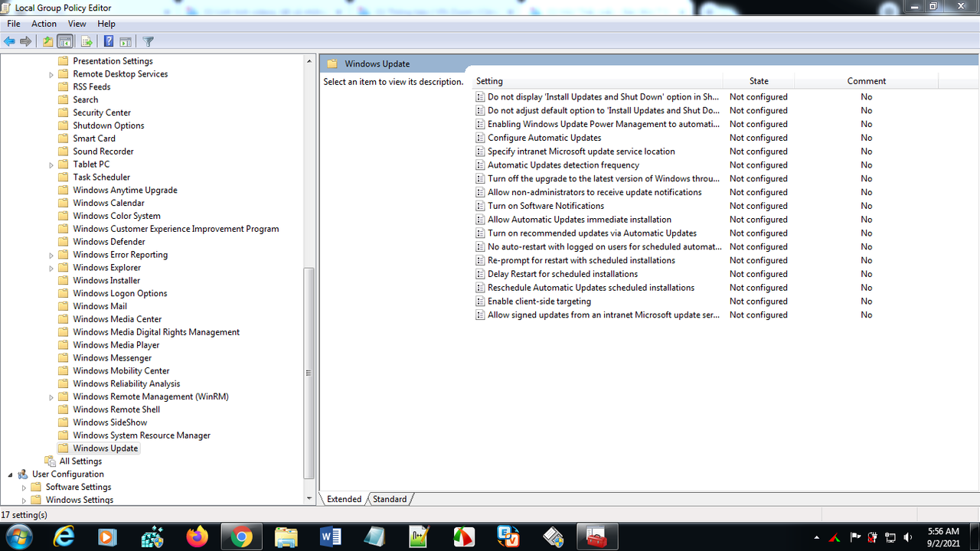Select the Windows Defender folder

(109, 242)
